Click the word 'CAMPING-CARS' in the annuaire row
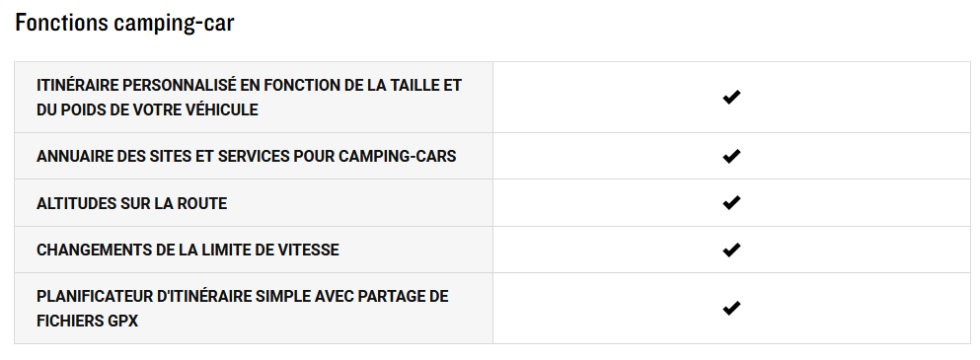The width and height of the screenshot is (980, 360). [x=397, y=156]
